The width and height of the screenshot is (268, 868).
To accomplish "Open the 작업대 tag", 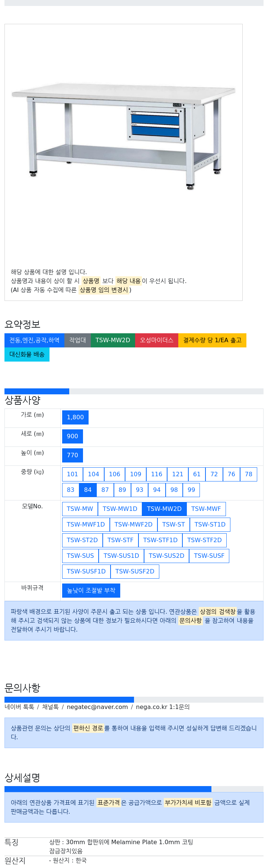I will click(x=77, y=340).
